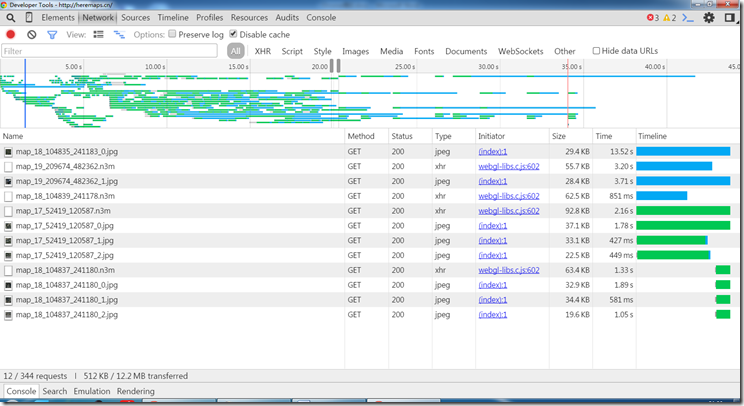
Task: Stop recording network log (red circle)
Action: (10, 35)
